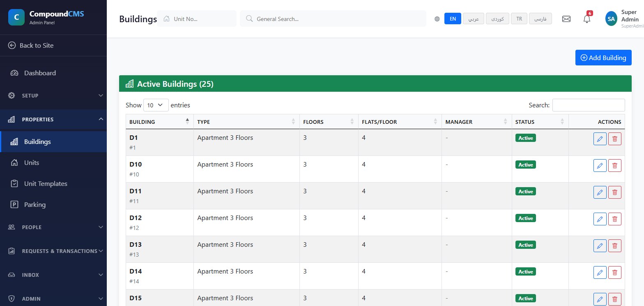Expand the People sidebar section

pos(53,227)
